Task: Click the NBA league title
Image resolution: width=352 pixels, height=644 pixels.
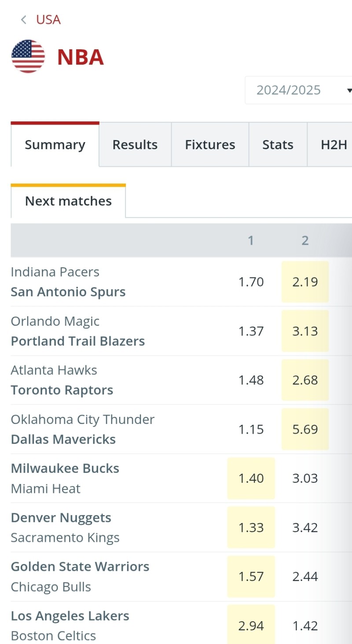Action: tap(81, 57)
